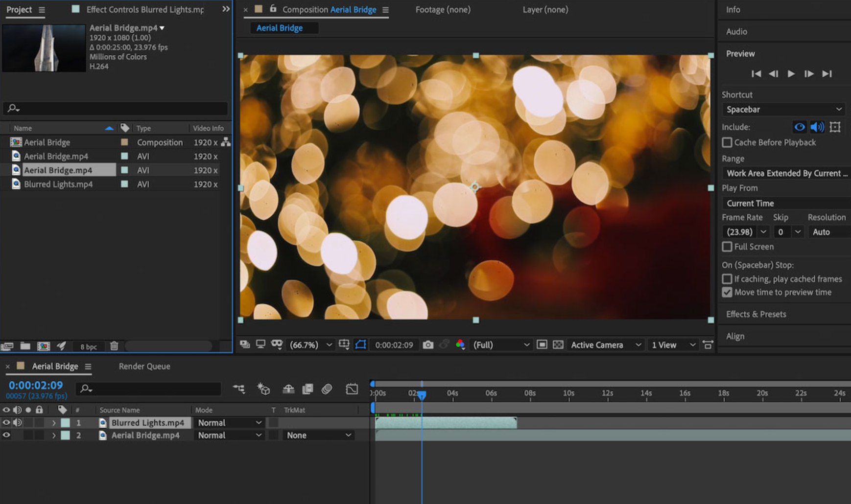This screenshot has height=504, width=851.
Task: Select Blurred Lights.mp4 in Project list
Action: (58, 184)
